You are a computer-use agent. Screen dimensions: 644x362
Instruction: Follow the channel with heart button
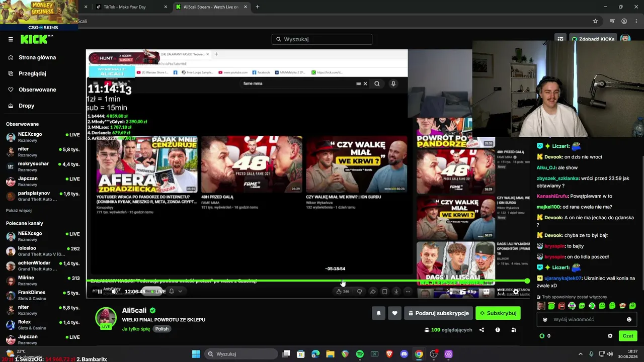394,313
